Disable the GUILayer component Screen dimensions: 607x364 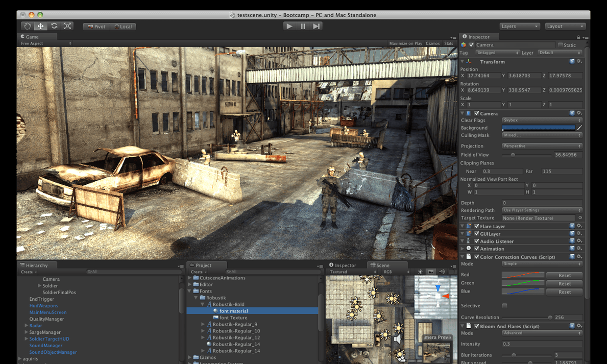[x=476, y=233]
